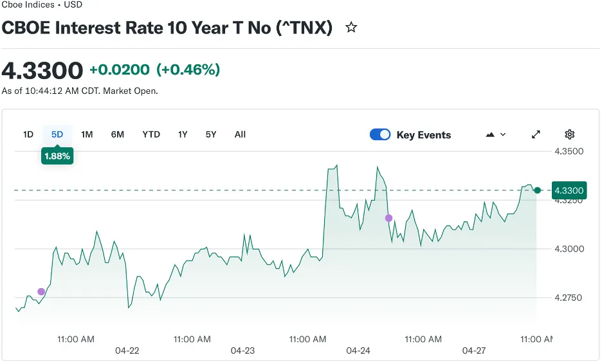Select the 1Y time range

pos(183,134)
